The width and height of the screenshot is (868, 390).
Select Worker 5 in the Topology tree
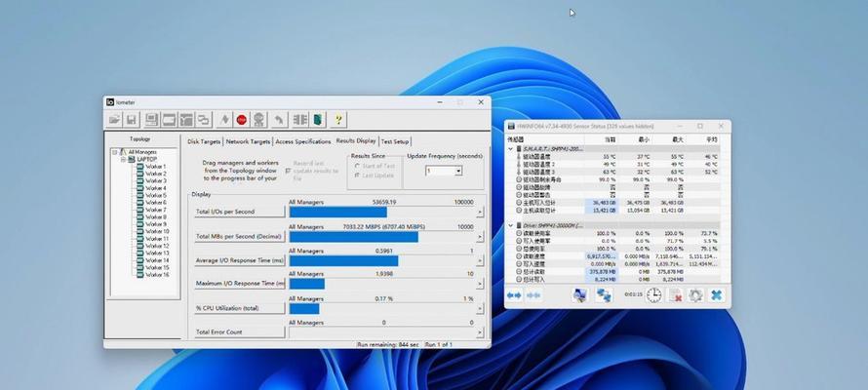click(156, 195)
